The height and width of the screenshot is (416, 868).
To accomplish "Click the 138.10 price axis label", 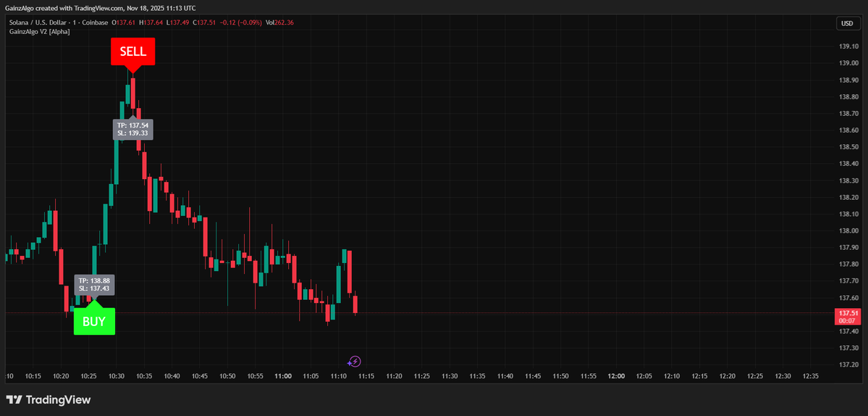I will coord(848,214).
